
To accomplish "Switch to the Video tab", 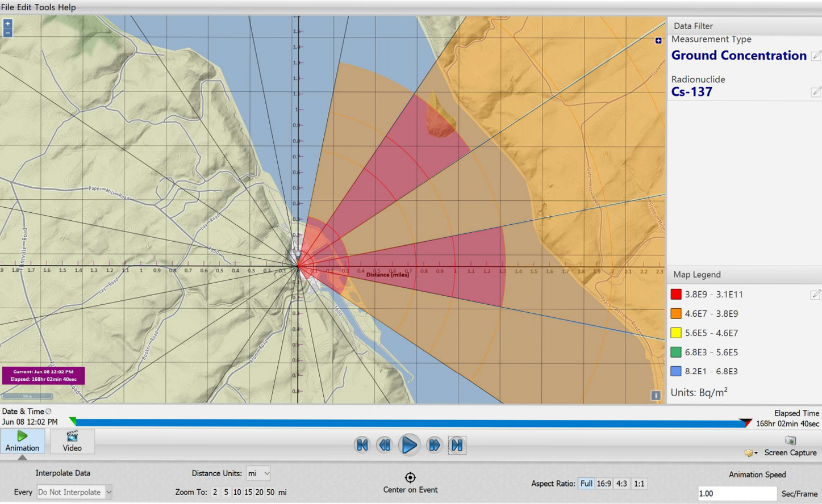I will 72,441.
